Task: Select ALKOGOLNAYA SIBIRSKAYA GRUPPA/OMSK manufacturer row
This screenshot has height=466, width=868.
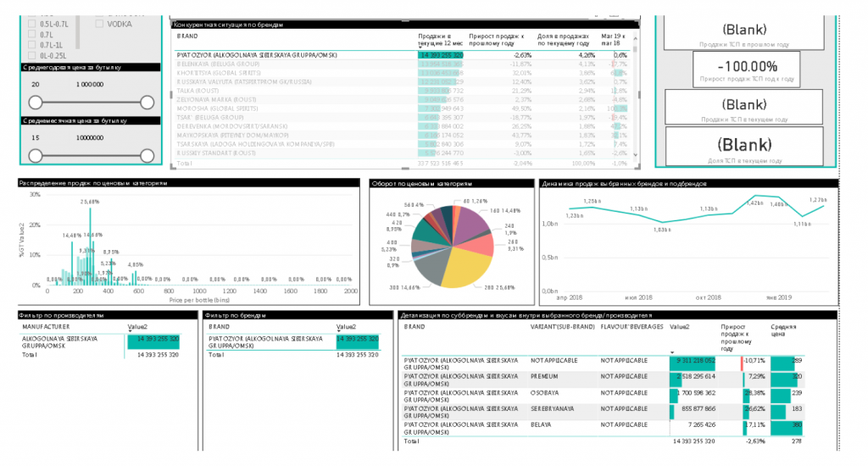Action: click(x=100, y=342)
